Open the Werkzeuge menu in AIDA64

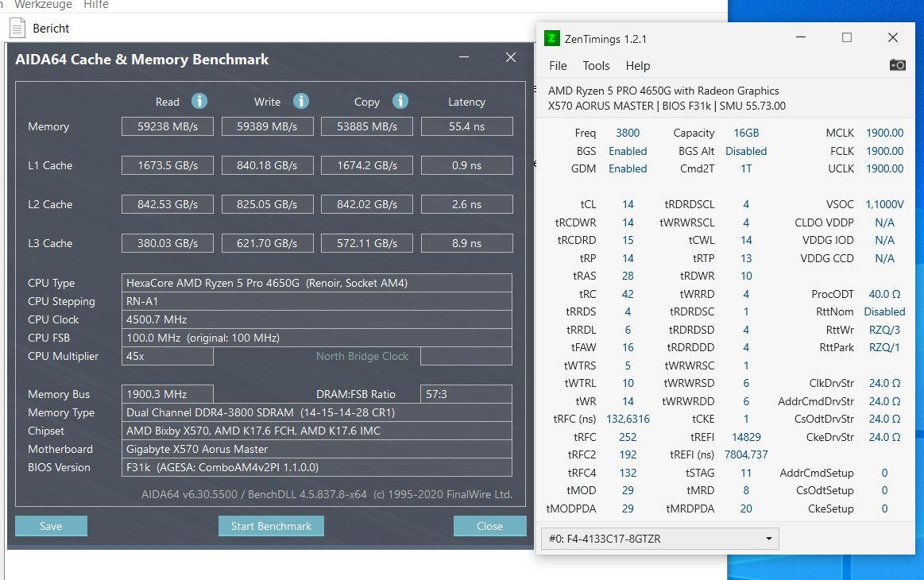(x=43, y=5)
